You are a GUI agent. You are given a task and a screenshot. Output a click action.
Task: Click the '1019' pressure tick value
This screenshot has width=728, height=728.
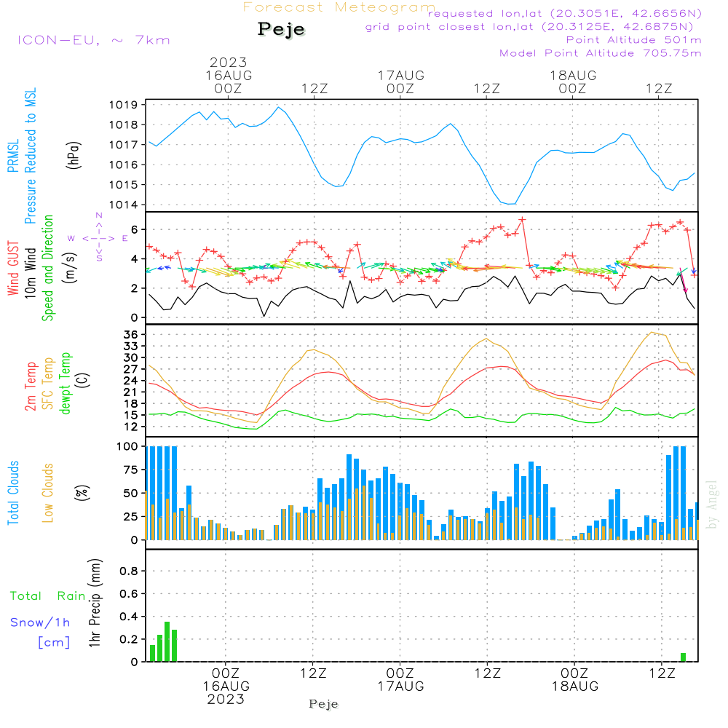124,105
